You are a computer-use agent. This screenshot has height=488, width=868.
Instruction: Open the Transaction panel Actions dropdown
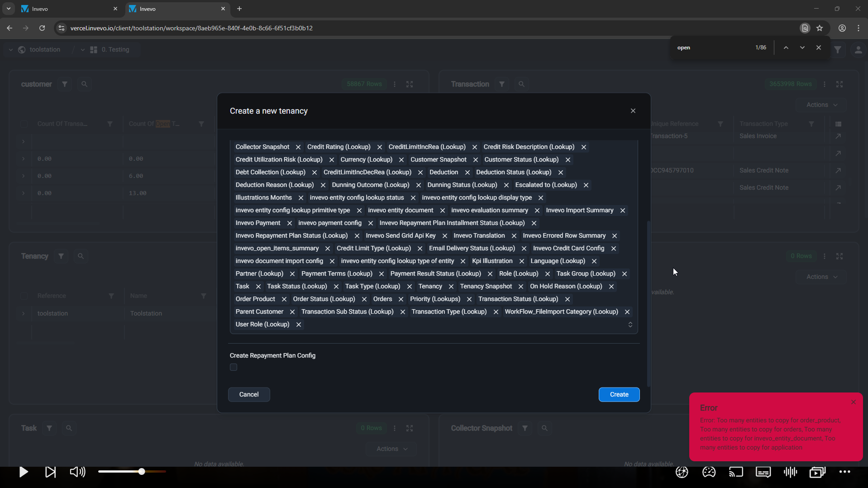coord(821,105)
